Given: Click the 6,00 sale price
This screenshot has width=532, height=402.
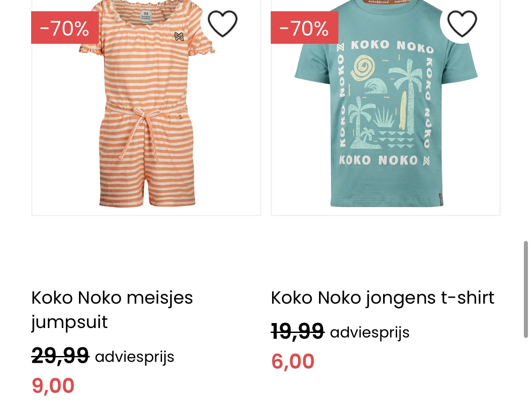Looking at the screenshot, I should (x=292, y=361).
